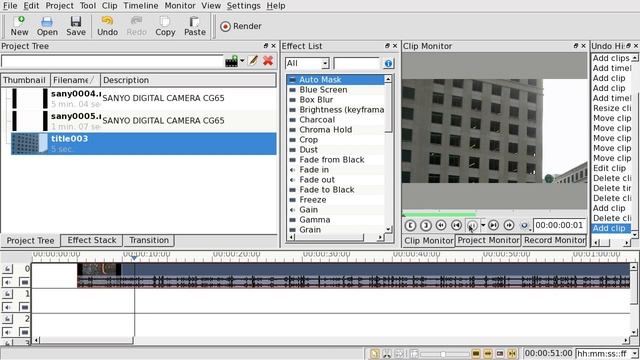Viewport: 640px width, 360px height.
Task: Open the File menu
Action: 10,6
